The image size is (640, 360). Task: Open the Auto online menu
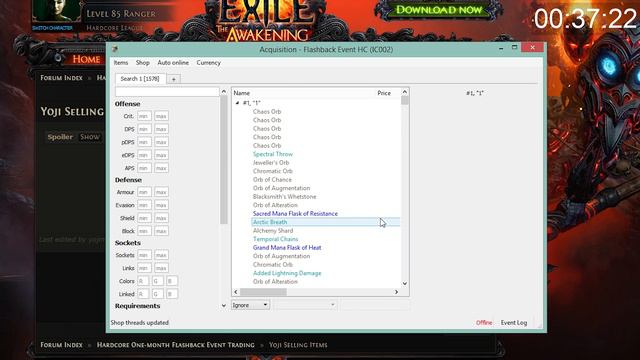[x=173, y=63]
